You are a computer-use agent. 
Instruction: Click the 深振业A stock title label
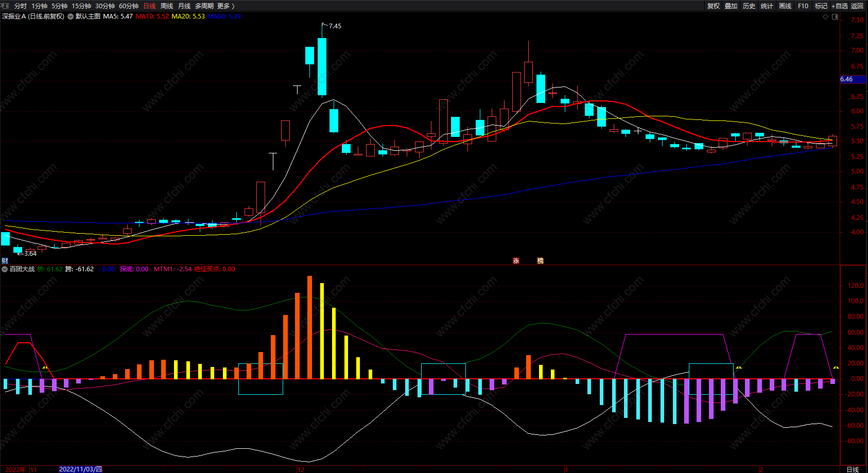pyautogui.click(x=14, y=16)
